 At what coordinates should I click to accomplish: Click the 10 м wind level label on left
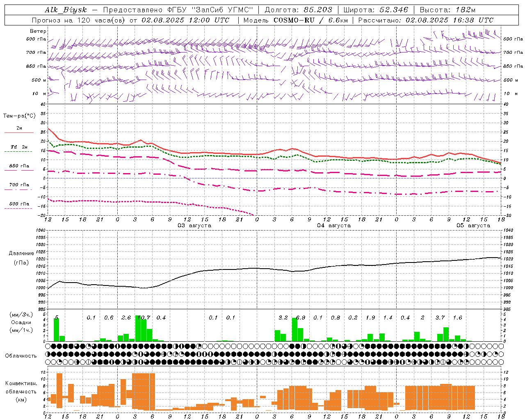(39, 94)
